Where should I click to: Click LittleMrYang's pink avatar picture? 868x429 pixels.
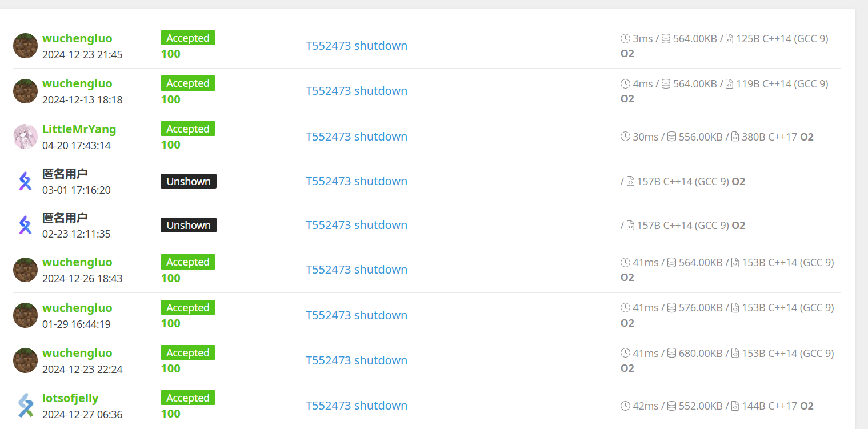(x=25, y=137)
